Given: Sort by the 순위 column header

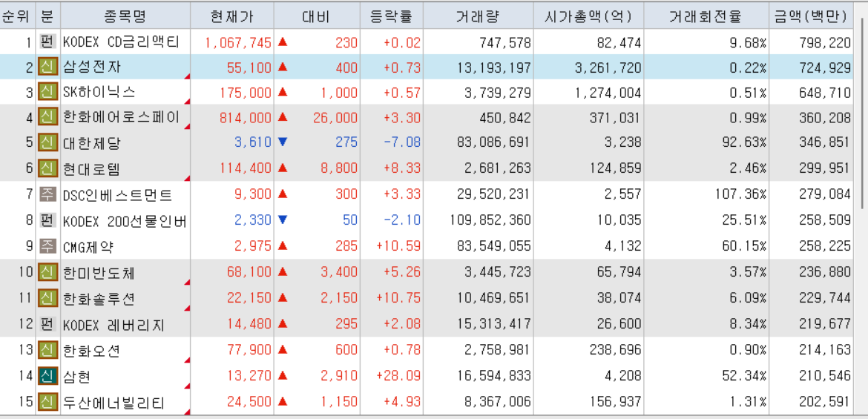Looking at the screenshot, I should (18, 16).
